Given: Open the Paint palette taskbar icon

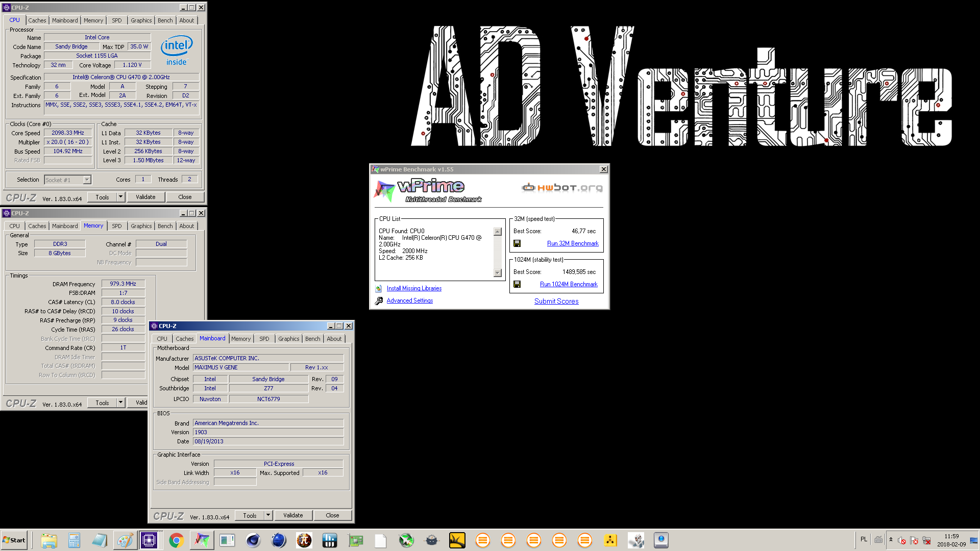Looking at the screenshot, I should [125, 540].
